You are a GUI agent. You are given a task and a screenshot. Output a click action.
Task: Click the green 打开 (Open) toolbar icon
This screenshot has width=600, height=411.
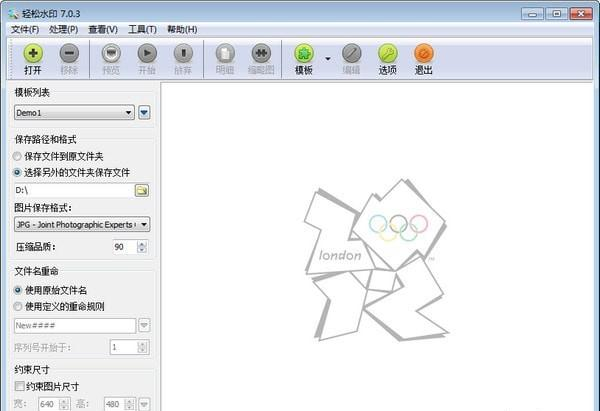(x=33, y=54)
